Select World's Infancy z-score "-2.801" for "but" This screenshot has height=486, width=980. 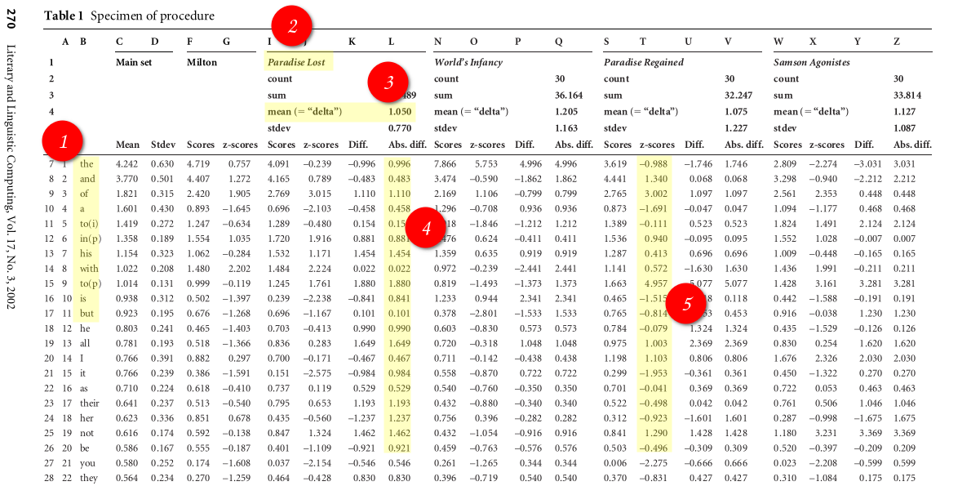(484, 314)
